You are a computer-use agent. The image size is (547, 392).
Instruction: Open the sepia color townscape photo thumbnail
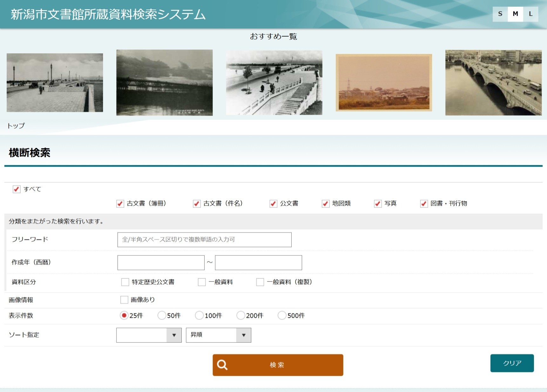click(x=384, y=83)
